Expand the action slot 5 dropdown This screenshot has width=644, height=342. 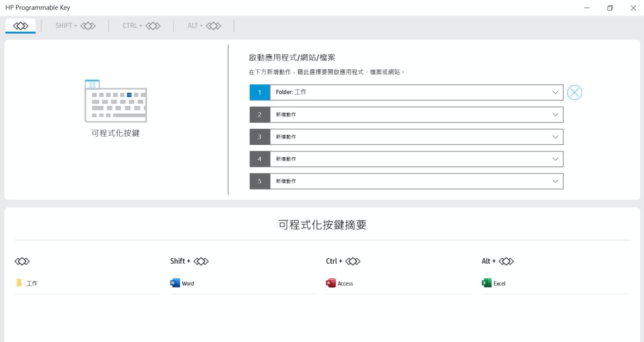click(x=555, y=181)
